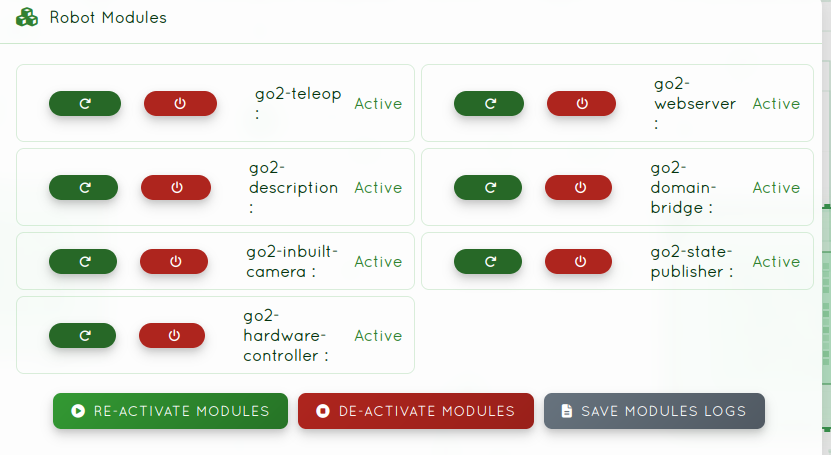This screenshot has width=831, height=455.
Task: Restart the go2-description module
Action: click(x=83, y=187)
